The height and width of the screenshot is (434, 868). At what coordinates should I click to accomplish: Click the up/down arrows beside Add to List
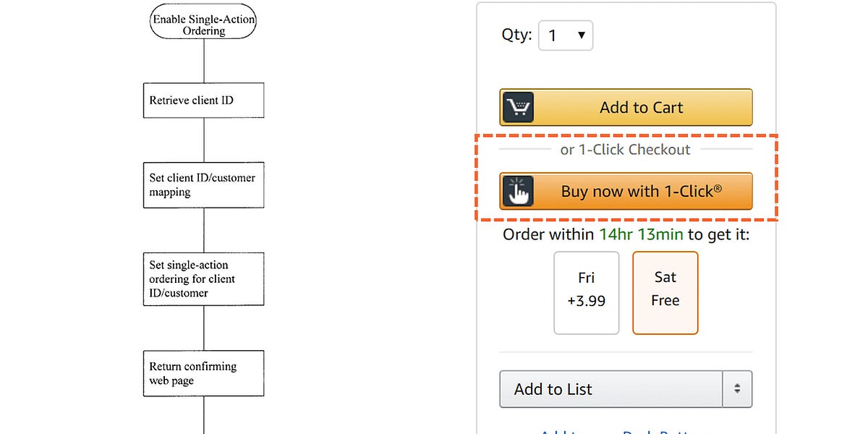point(738,388)
